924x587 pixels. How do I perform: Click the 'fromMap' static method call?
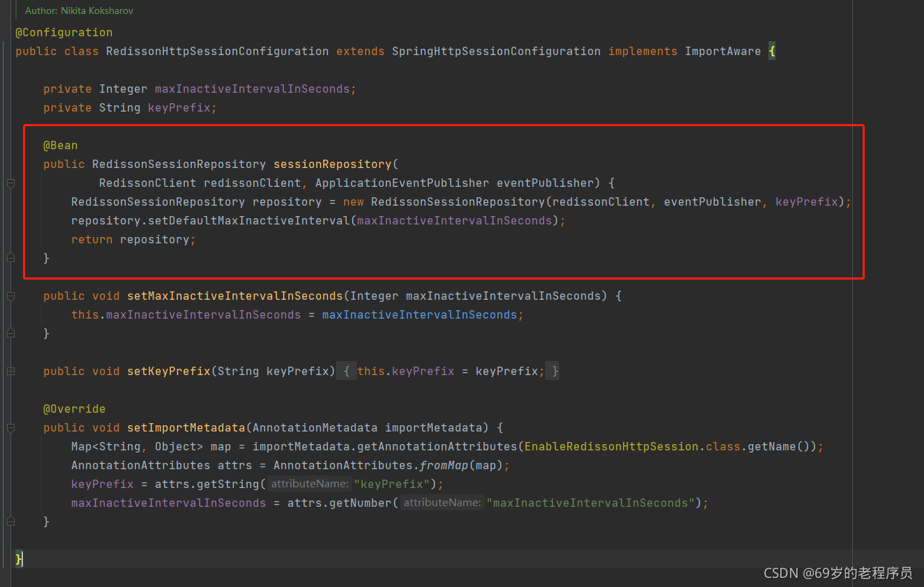[444, 466]
